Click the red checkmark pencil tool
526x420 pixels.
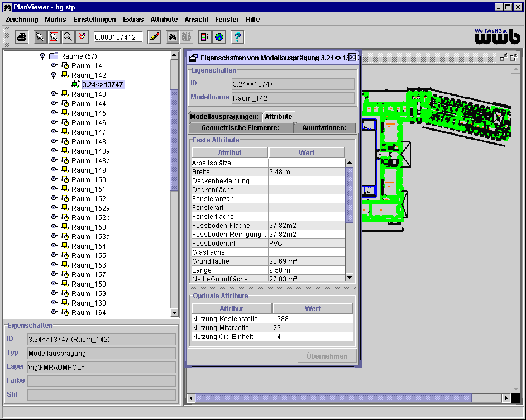click(x=82, y=37)
